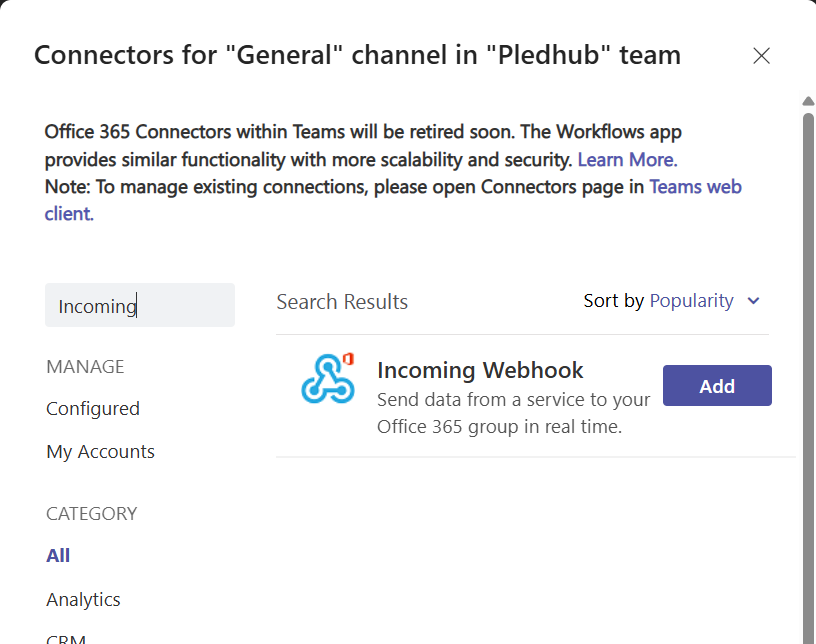
Task: Open the Configured connectors section
Action: pyautogui.click(x=93, y=409)
